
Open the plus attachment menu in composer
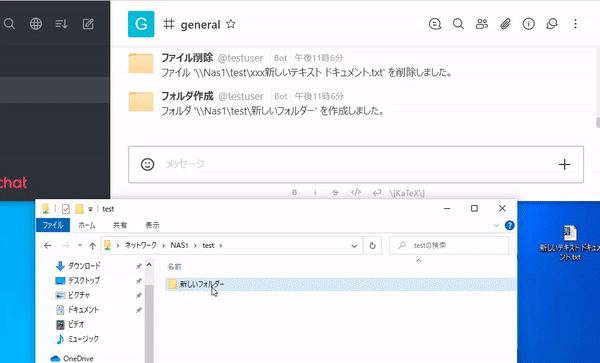click(564, 164)
